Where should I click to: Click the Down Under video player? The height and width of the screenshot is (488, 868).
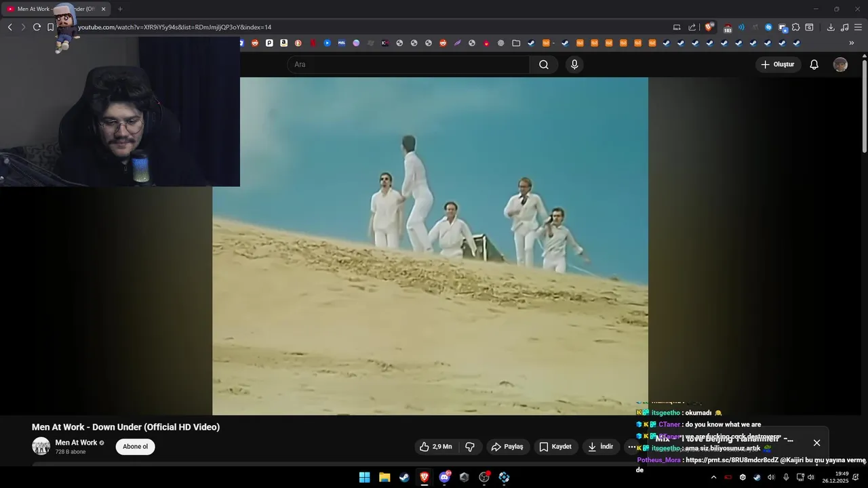[x=430, y=246]
